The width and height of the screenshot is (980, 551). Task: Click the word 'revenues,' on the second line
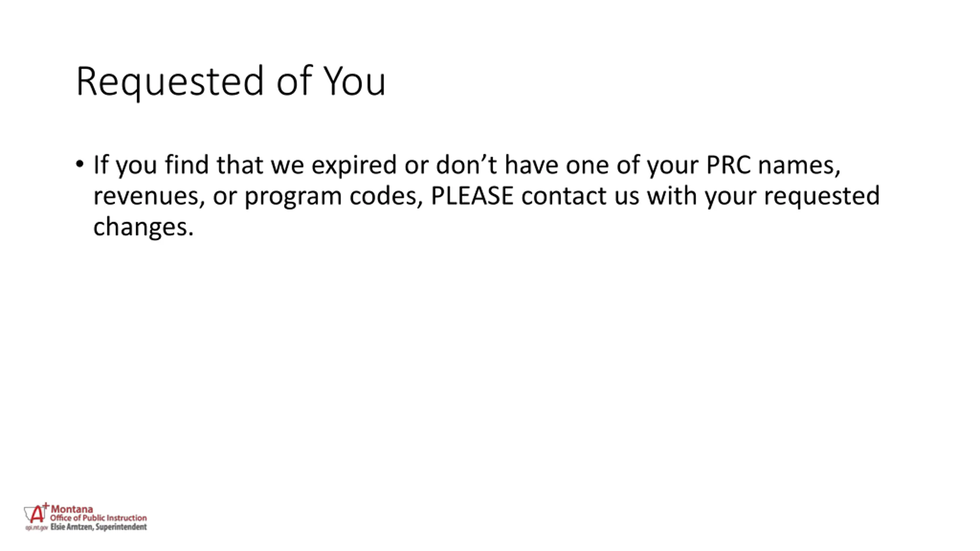(149, 196)
